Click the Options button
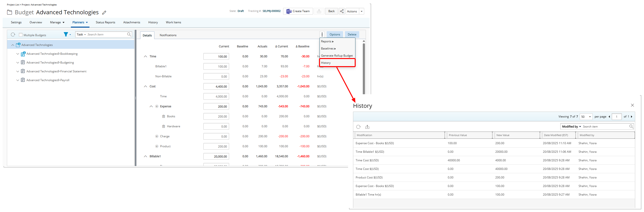Image resolution: width=644 pixels, height=212 pixels. tap(335, 35)
